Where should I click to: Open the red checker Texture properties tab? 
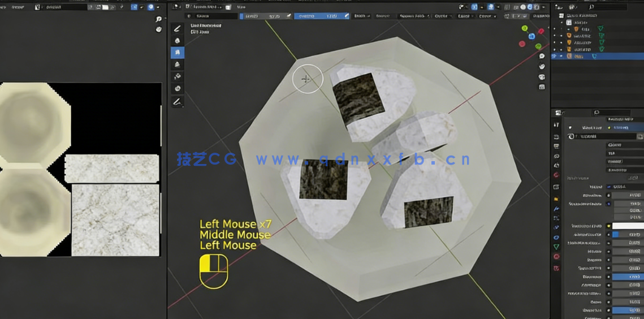(556, 268)
